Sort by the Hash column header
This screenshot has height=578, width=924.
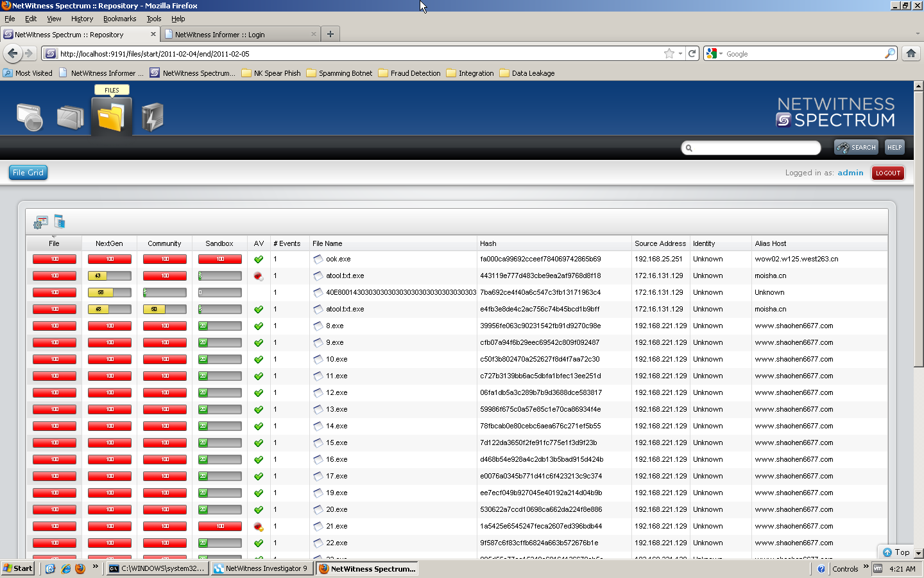pos(554,243)
